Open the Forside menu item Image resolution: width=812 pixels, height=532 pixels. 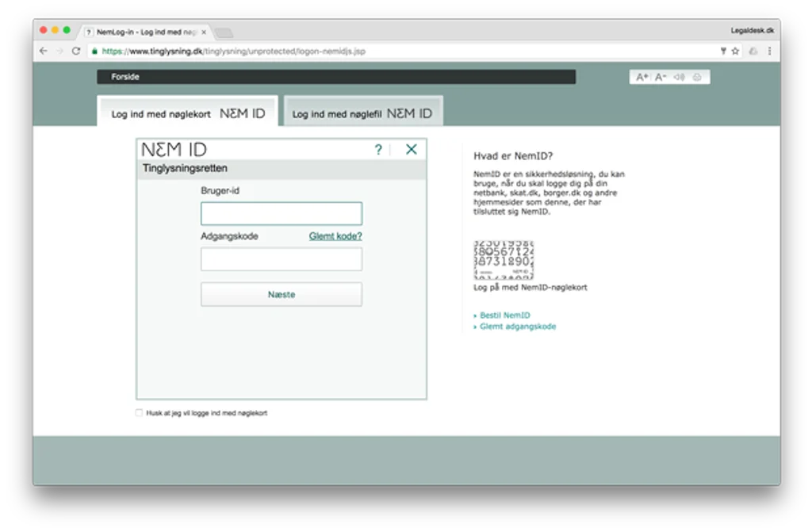tap(125, 77)
